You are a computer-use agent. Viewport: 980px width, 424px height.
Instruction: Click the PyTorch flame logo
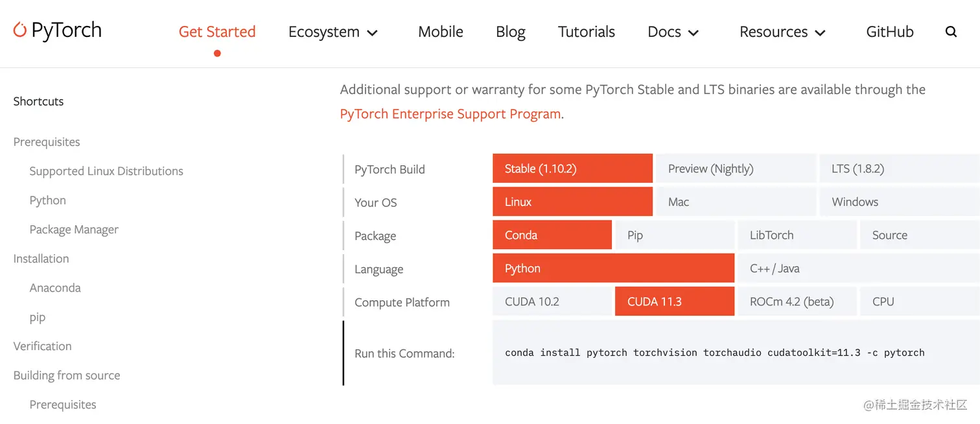pyautogui.click(x=20, y=30)
